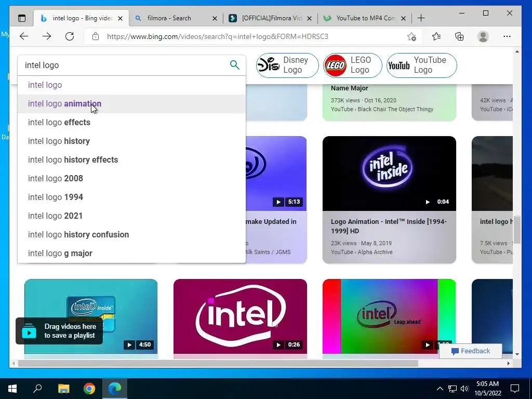Close the YouTube to MP4 tab
532x399 pixels.
pos(403,18)
